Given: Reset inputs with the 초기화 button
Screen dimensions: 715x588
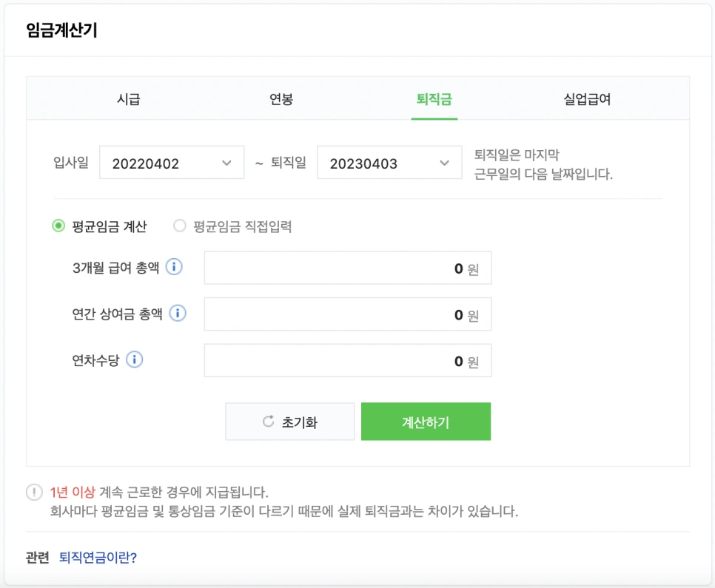Looking at the screenshot, I should 289,421.
